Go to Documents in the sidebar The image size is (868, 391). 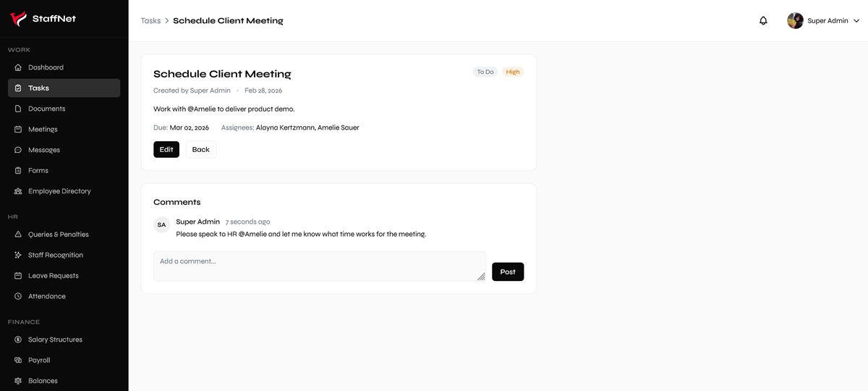[x=64, y=109]
